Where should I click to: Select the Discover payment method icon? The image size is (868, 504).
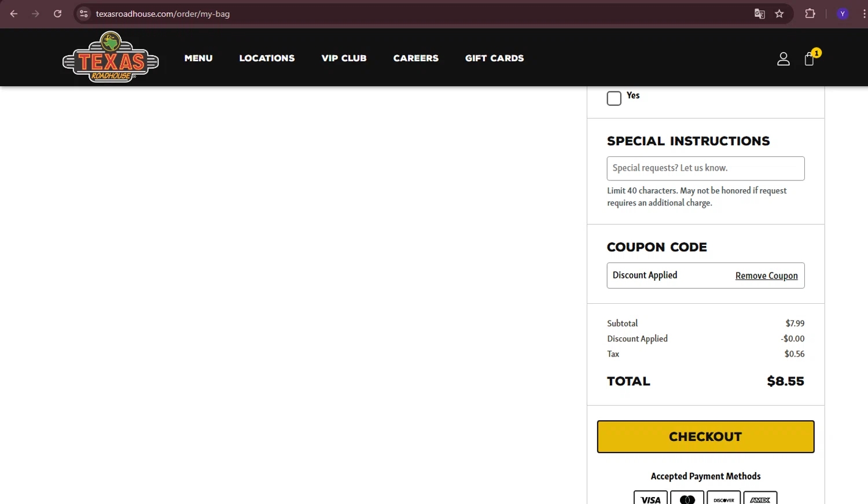click(723, 498)
